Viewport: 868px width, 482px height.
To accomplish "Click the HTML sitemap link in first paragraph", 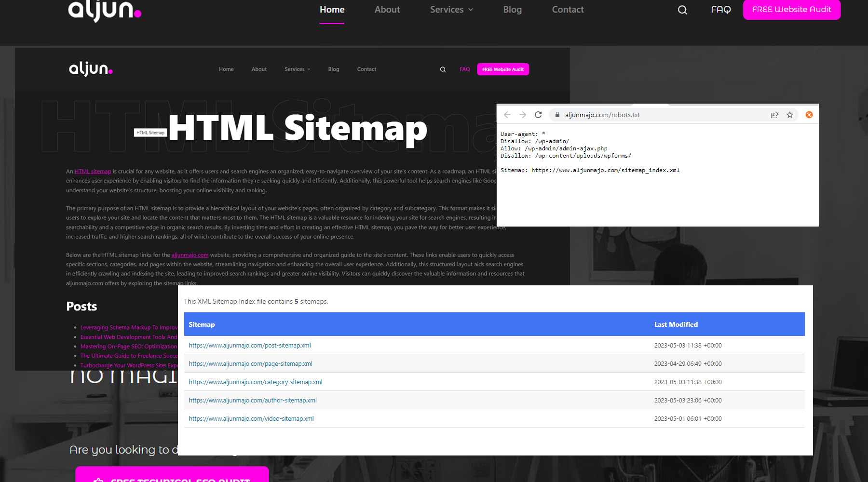I will coord(93,172).
